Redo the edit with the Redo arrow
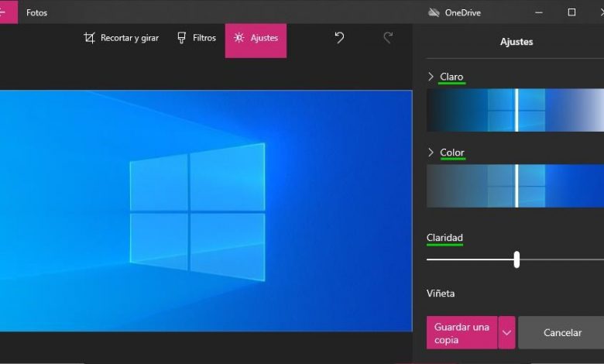Image resolution: width=604 pixels, height=364 pixels. (x=388, y=38)
